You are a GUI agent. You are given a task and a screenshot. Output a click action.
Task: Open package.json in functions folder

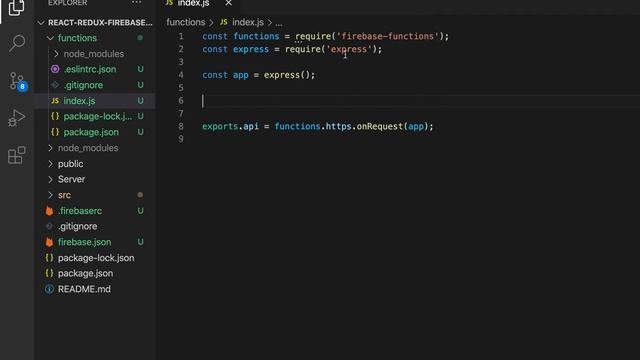pyautogui.click(x=91, y=132)
